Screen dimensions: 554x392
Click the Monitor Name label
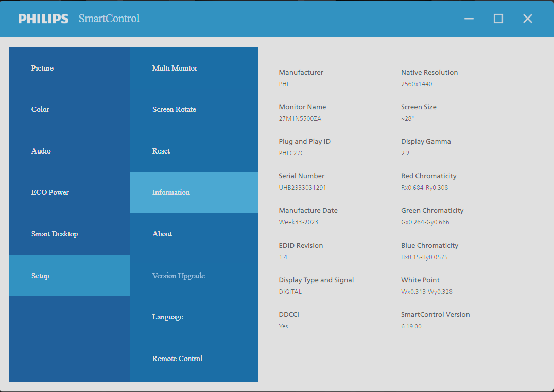click(x=302, y=107)
